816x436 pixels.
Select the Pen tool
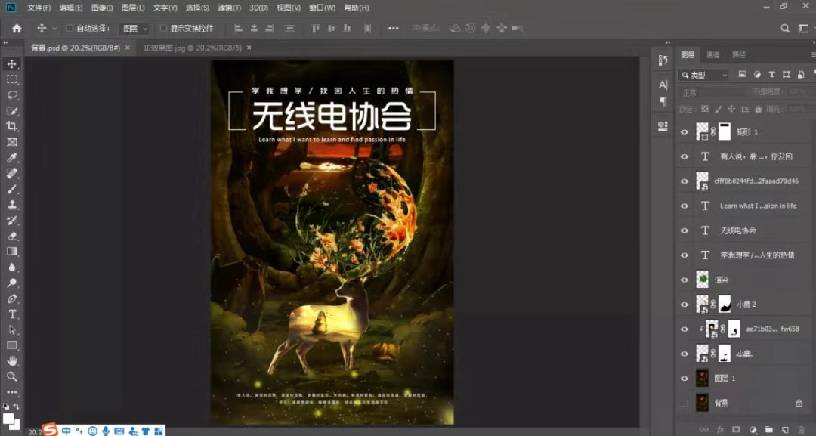coord(12,299)
